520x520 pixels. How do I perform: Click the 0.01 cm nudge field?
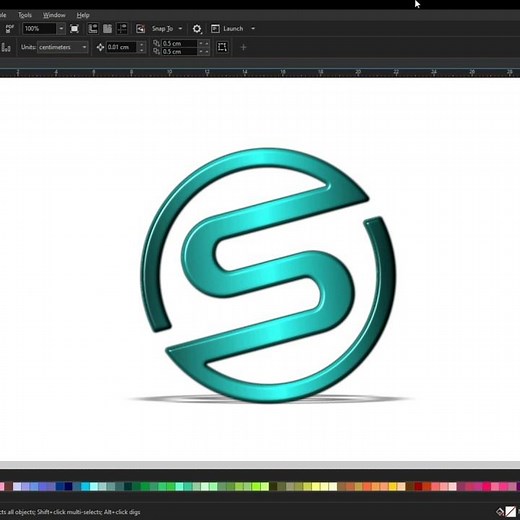(x=122, y=47)
